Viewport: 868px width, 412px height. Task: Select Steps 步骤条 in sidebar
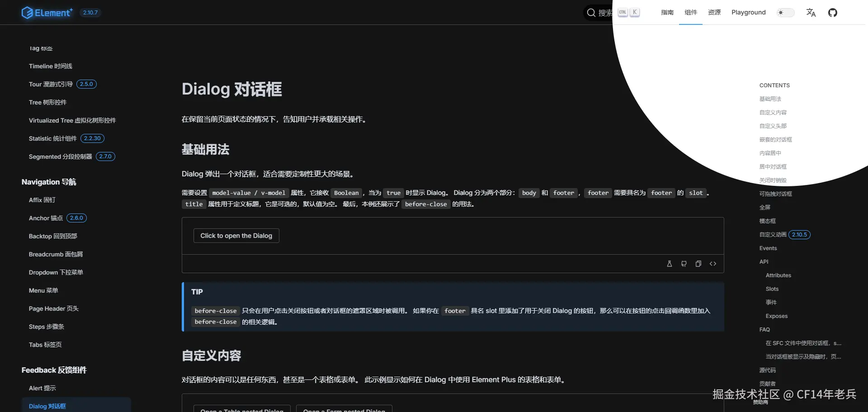click(47, 327)
